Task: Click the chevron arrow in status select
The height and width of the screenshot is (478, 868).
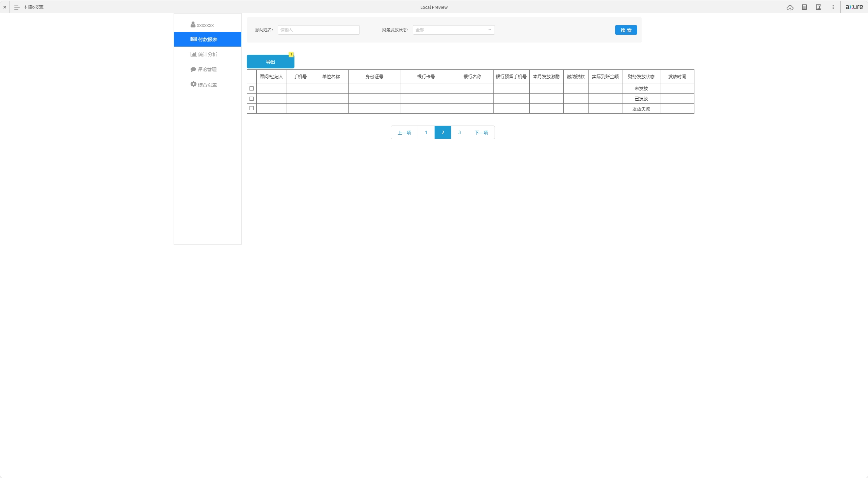Action: click(x=489, y=30)
